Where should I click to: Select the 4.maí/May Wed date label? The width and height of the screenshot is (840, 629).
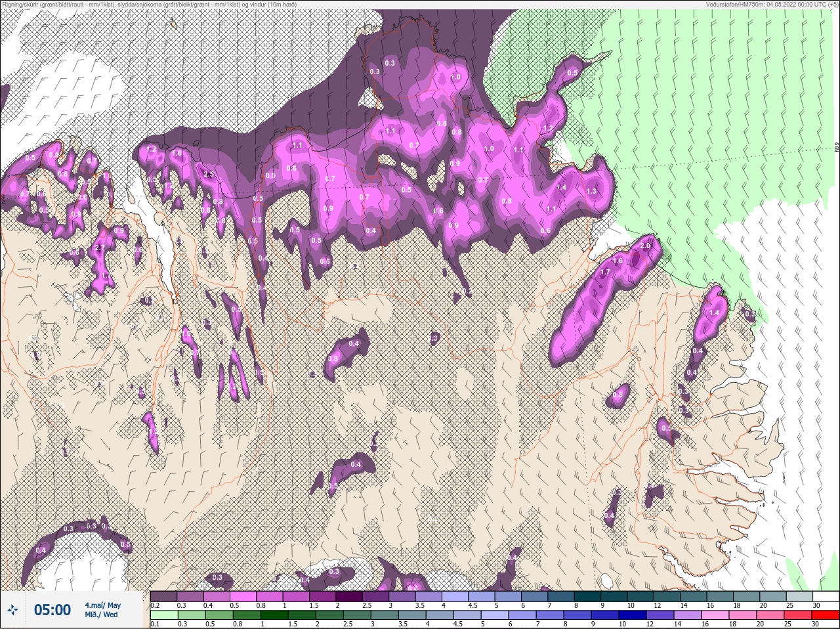tap(102, 610)
